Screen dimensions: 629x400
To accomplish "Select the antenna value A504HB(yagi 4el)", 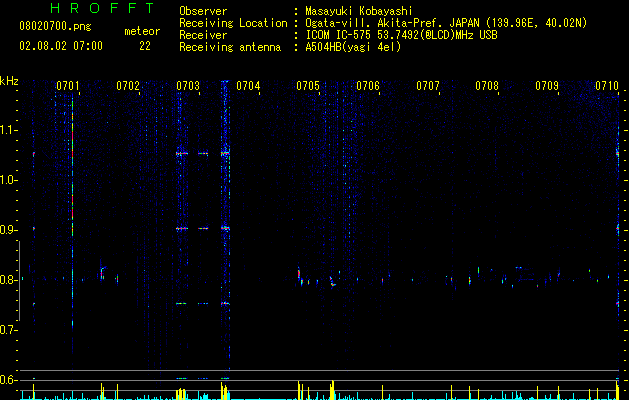I will 353,47.
